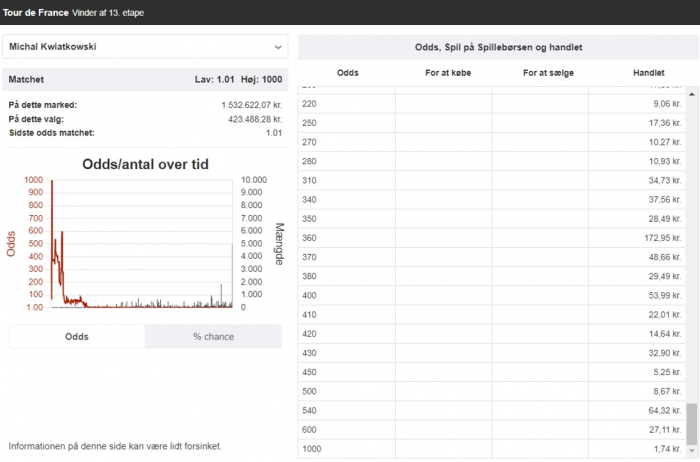Click the 64,32 kr. amount at odds 540

(x=663, y=411)
